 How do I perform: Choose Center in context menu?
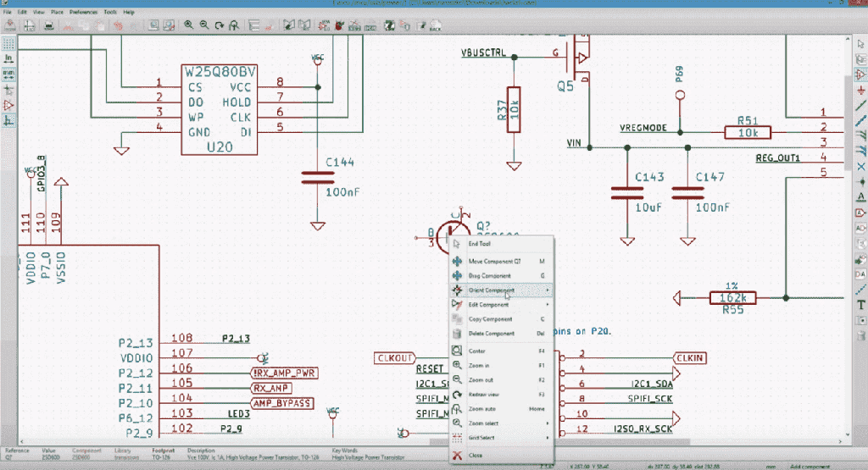click(502, 351)
